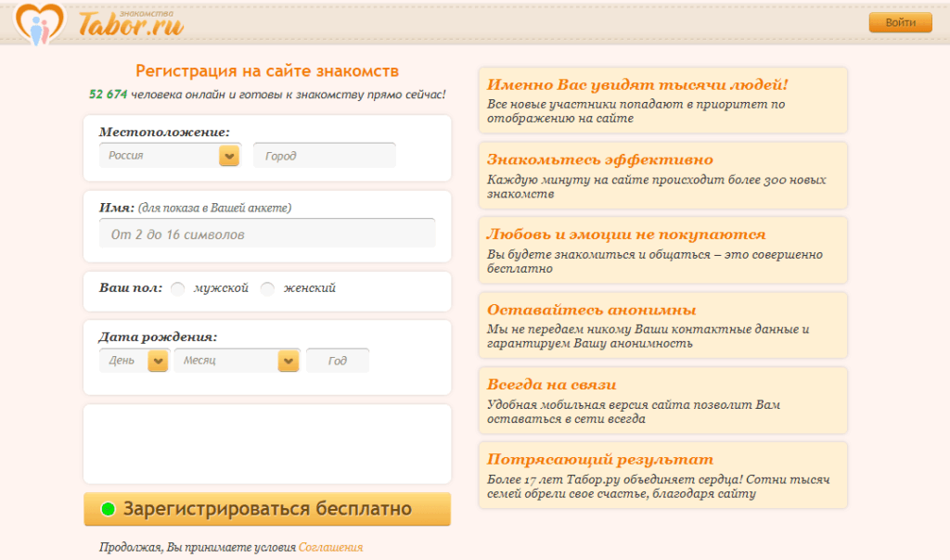Open the Соглашения agreement link
This screenshot has height=560, width=950.
point(330,547)
